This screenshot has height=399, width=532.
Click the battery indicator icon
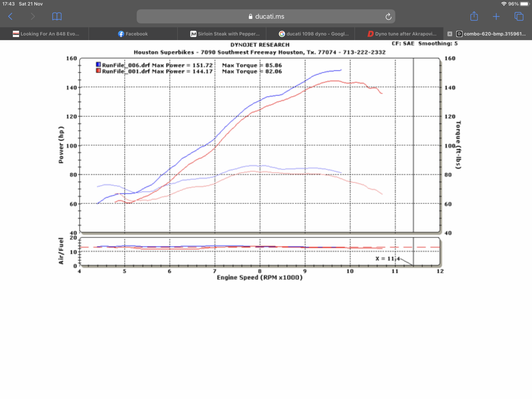pos(525,4)
